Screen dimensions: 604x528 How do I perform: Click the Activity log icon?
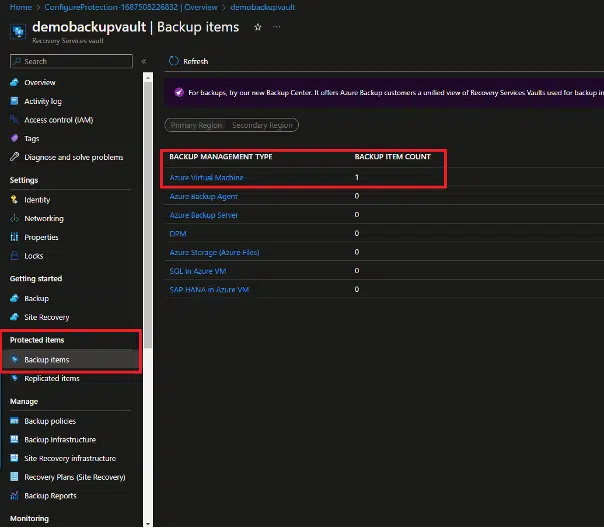pyautogui.click(x=14, y=101)
